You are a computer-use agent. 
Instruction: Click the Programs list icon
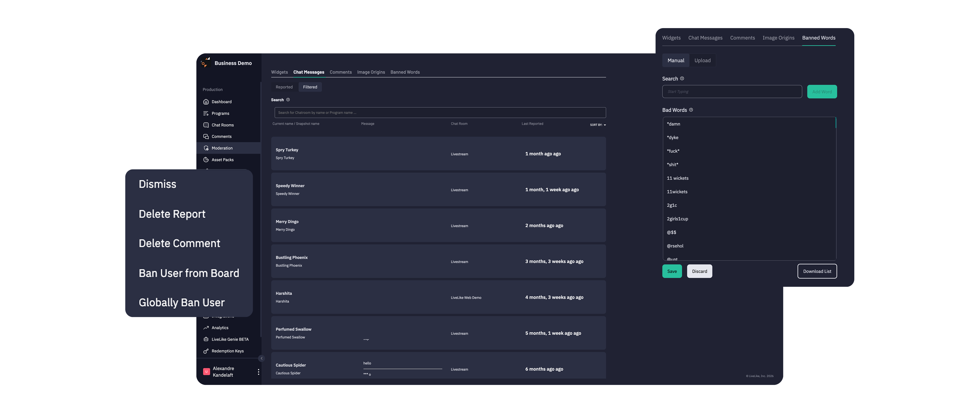pyautogui.click(x=206, y=113)
